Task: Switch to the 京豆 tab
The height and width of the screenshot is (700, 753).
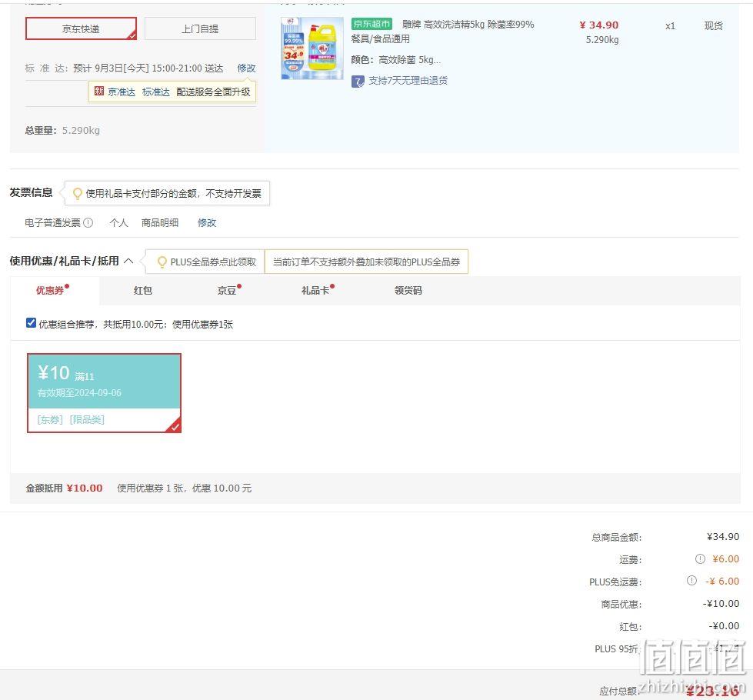Action: 227,290
